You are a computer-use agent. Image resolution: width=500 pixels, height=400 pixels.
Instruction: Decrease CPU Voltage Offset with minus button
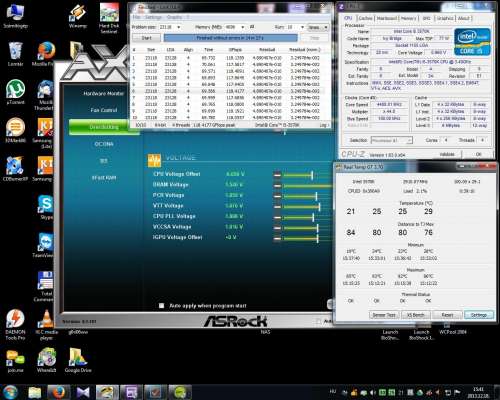tap(277, 175)
